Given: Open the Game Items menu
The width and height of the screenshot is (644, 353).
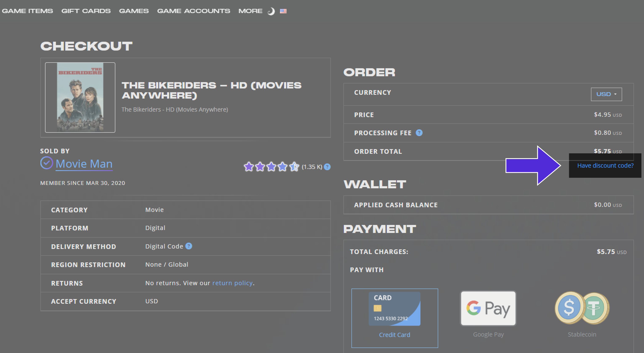Looking at the screenshot, I should tap(28, 11).
